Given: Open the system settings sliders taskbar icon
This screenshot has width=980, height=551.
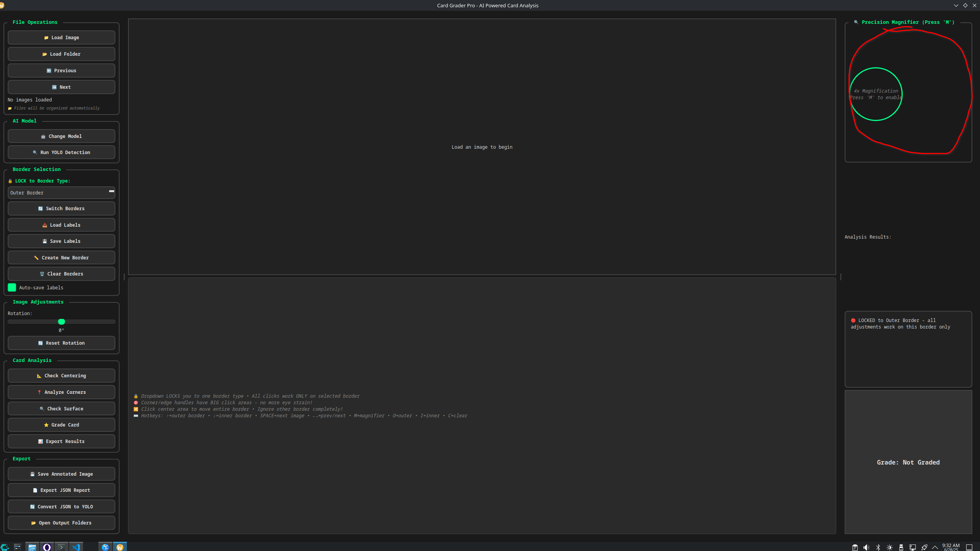Looking at the screenshot, I should click(17, 547).
